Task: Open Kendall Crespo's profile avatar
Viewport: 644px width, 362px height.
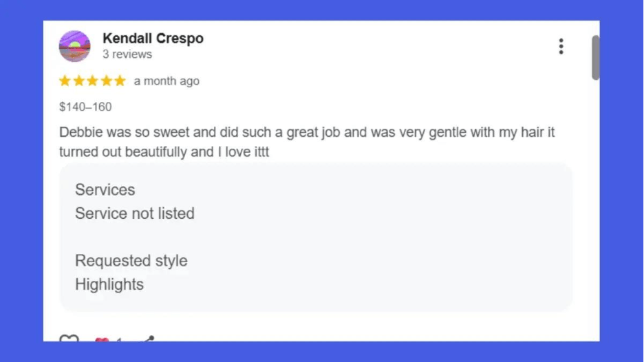Action: pos(75,46)
